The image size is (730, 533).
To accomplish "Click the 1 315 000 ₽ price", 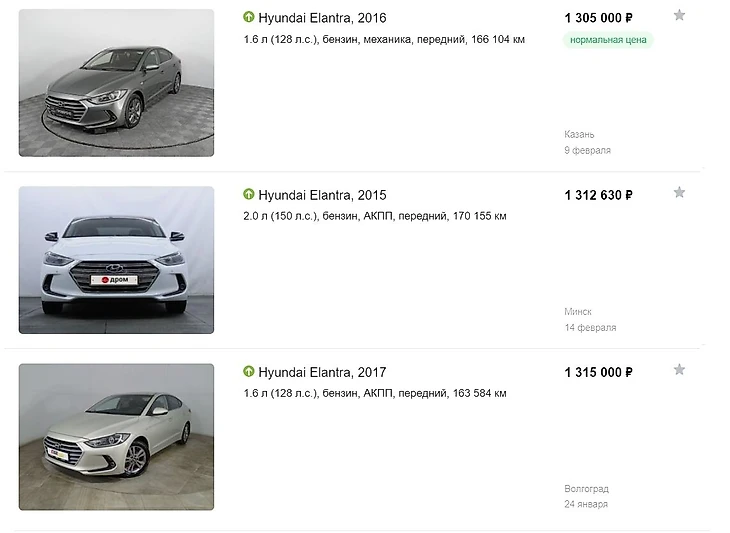I will click(598, 372).
